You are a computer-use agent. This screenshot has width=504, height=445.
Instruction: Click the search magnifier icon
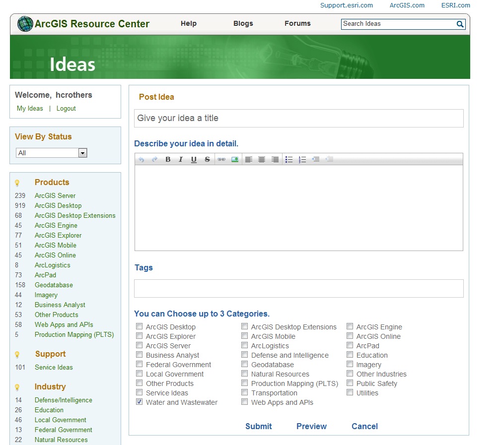[x=460, y=24]
